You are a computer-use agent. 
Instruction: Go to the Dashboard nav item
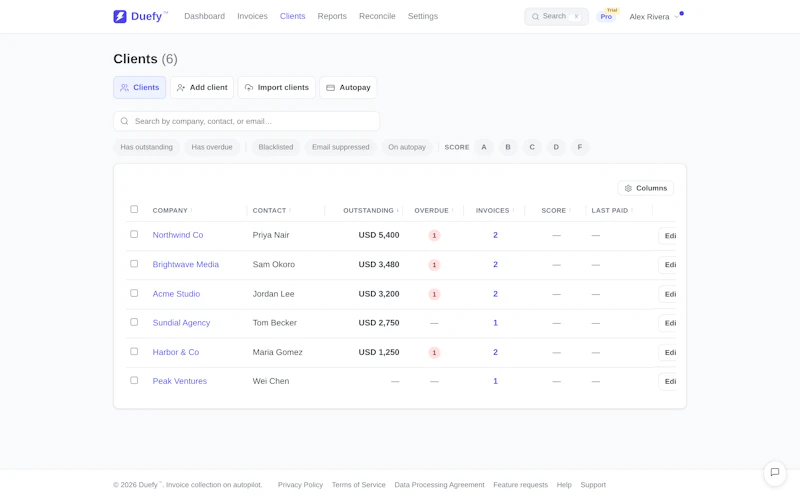205,16
